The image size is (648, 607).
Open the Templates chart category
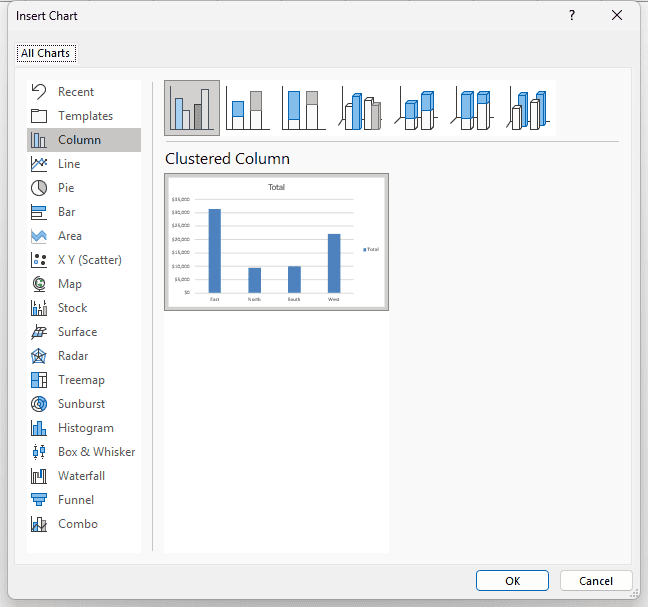(84, 116)
